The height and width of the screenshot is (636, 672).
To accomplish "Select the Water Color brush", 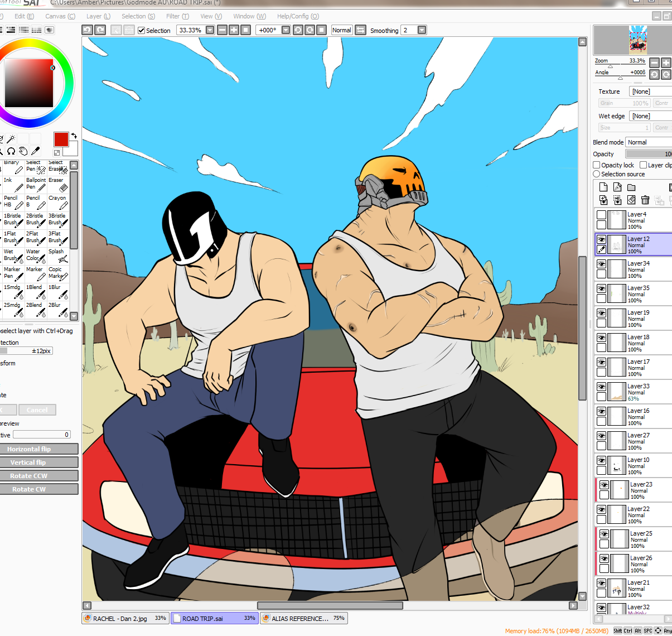I will (35, 256).
